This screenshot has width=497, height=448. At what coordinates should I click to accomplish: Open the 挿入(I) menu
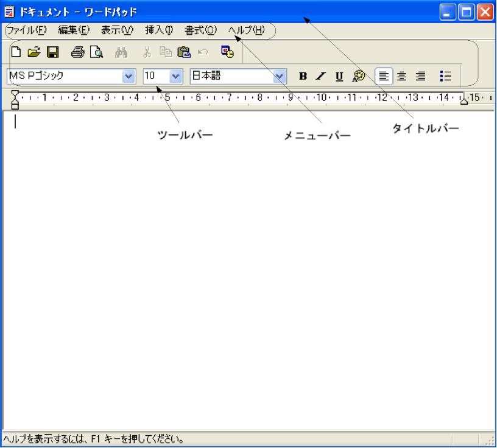(x=159, y=30)
